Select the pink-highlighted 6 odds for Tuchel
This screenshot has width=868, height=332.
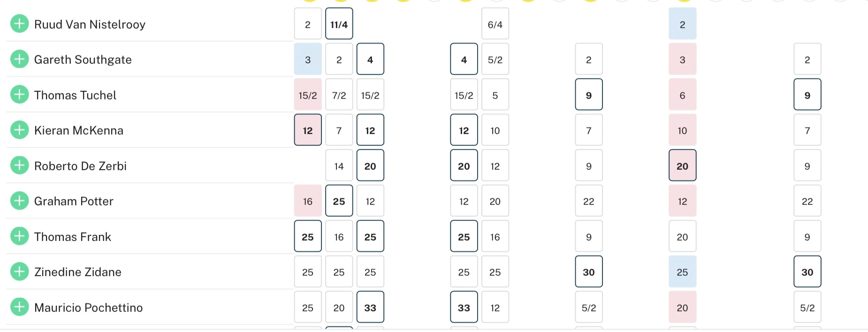coord(682,95)
